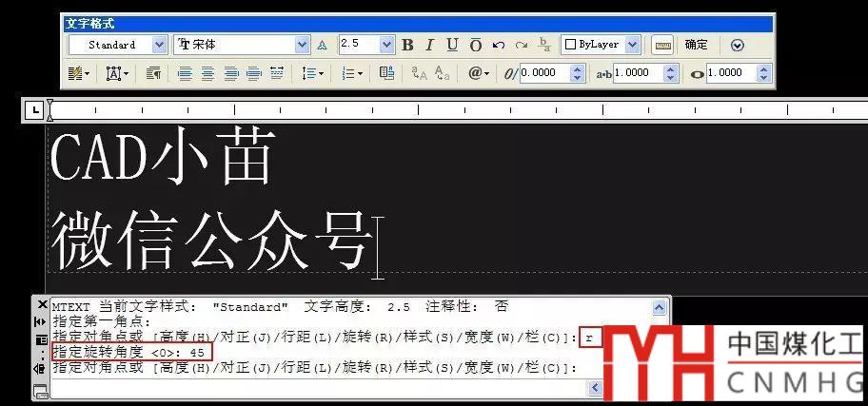Click the L tab-stop type button on ruler
868x406 pixels.
pyautogui.click(x=35, y=110)
